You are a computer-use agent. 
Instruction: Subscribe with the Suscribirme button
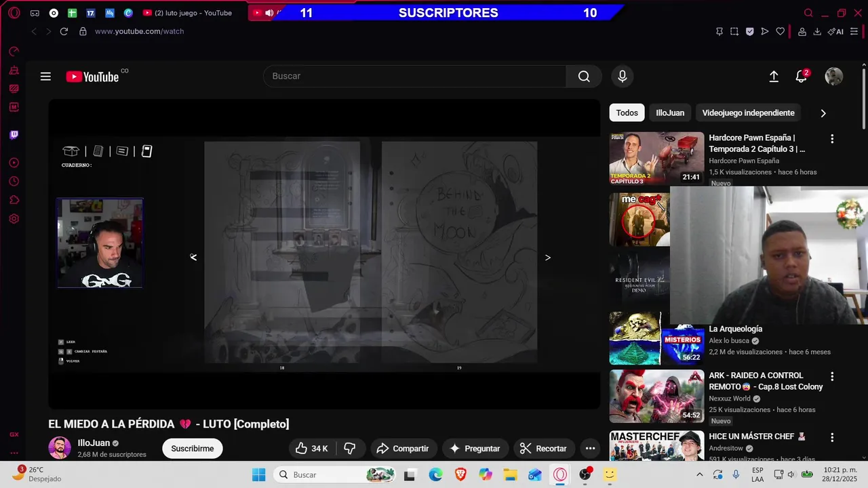point(193,449)
